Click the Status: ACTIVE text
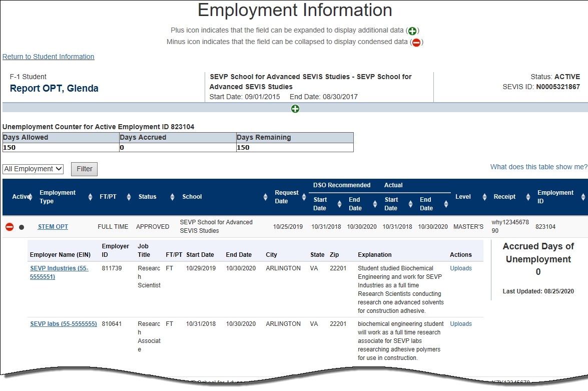Screen dimensions: 588x391 point(555,77)
